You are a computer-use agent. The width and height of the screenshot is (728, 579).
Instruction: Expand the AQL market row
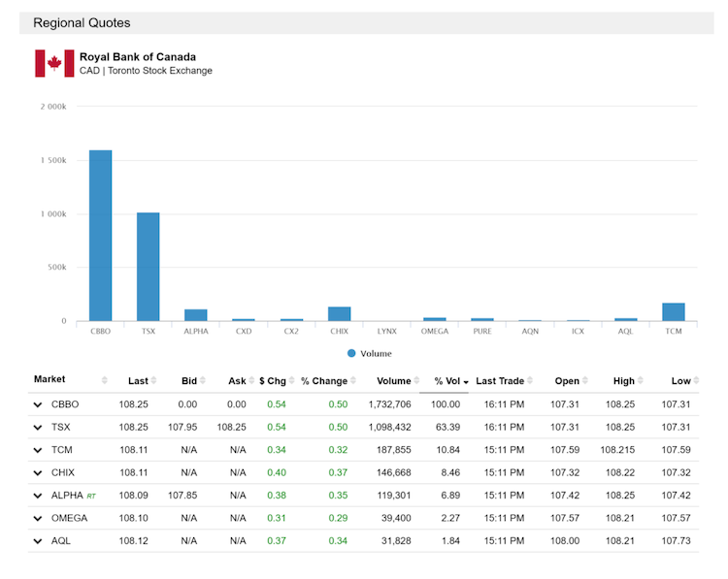[38, 540]
